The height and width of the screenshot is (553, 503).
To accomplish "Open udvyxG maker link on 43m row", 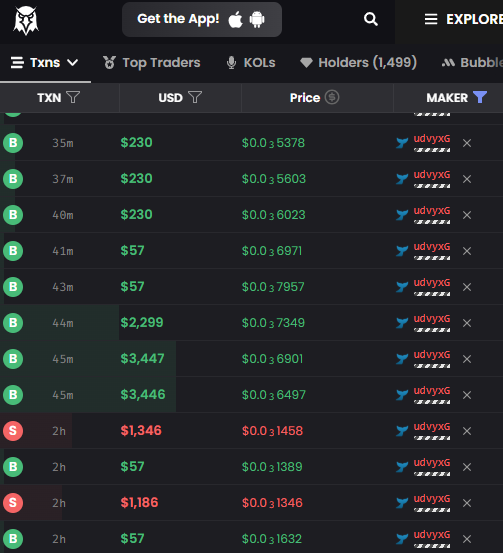I will [432, 283].
